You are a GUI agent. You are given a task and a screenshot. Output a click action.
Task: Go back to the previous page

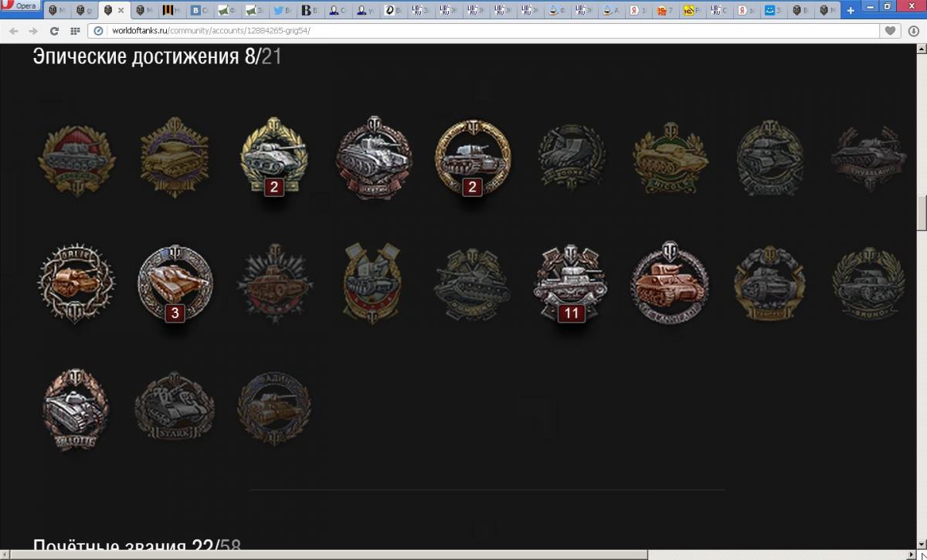click(x=13, y=31)
